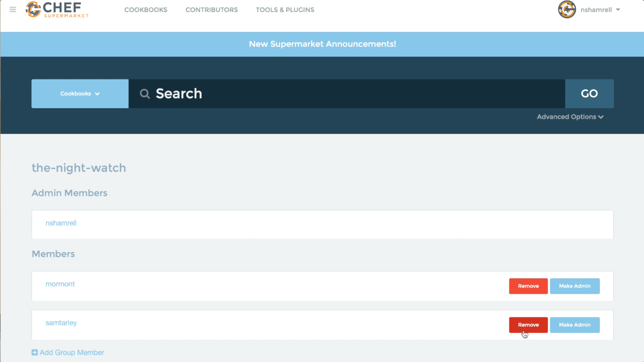The height and width of the screenshot is (362, 644).
Task: Open the Cookbooks nav menu item
Action: (146, 10)
